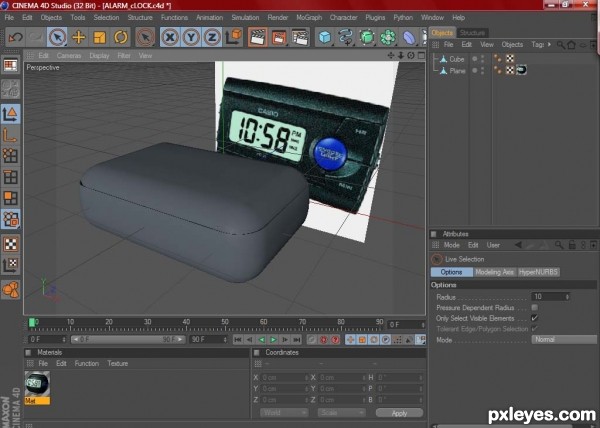600x428 pixels.
Task: Switch to the Structure tab
Action: 472,33
